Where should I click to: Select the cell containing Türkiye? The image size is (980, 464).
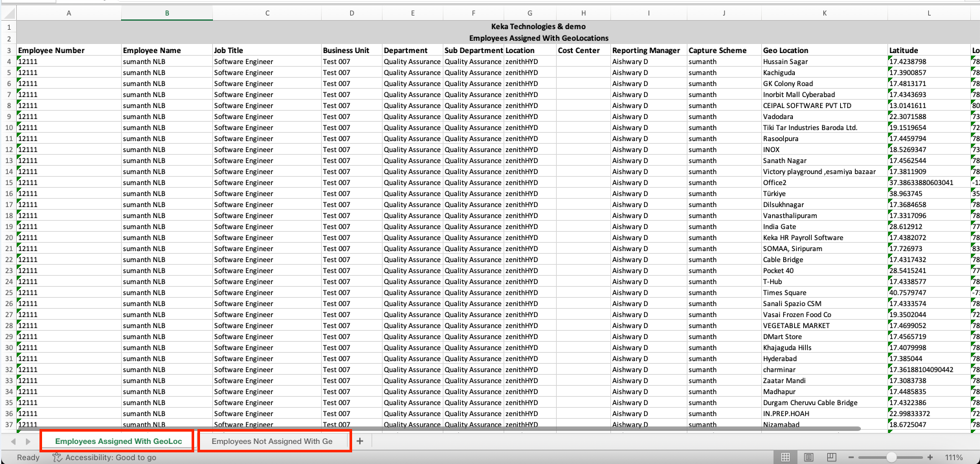point(824,193)
